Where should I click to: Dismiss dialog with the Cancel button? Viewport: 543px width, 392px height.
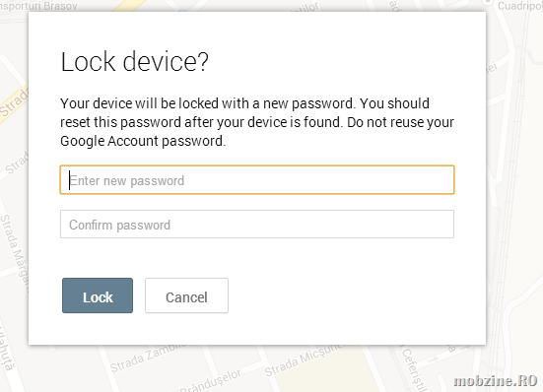tap(186, 295)
